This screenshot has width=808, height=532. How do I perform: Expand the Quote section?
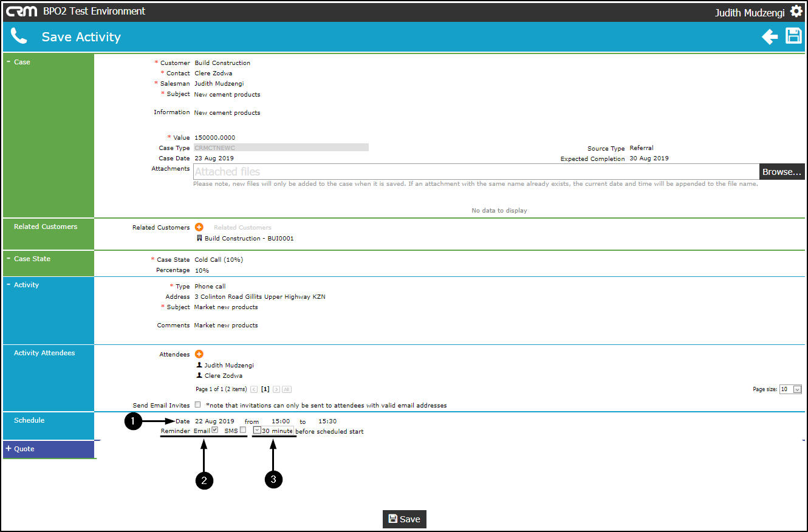click(19, 449)
